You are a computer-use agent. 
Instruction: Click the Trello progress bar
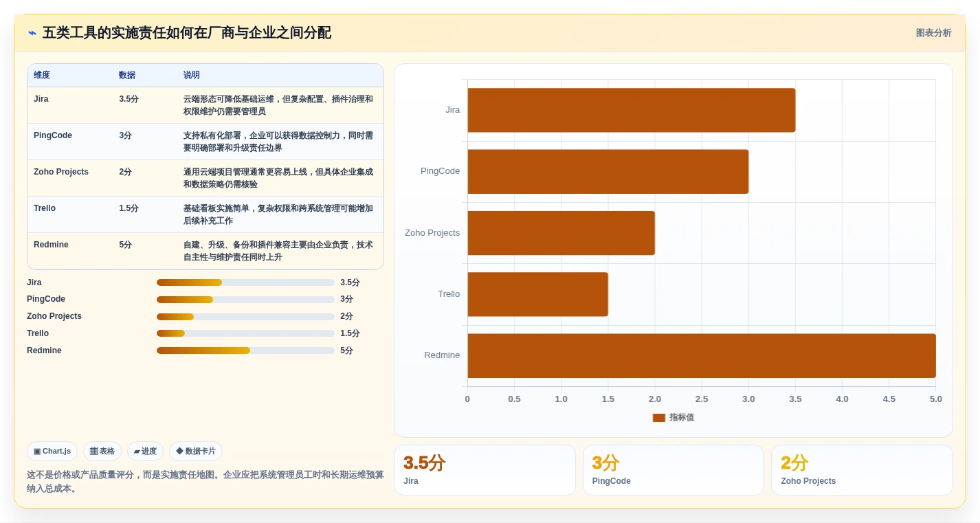tap(245, 333)
